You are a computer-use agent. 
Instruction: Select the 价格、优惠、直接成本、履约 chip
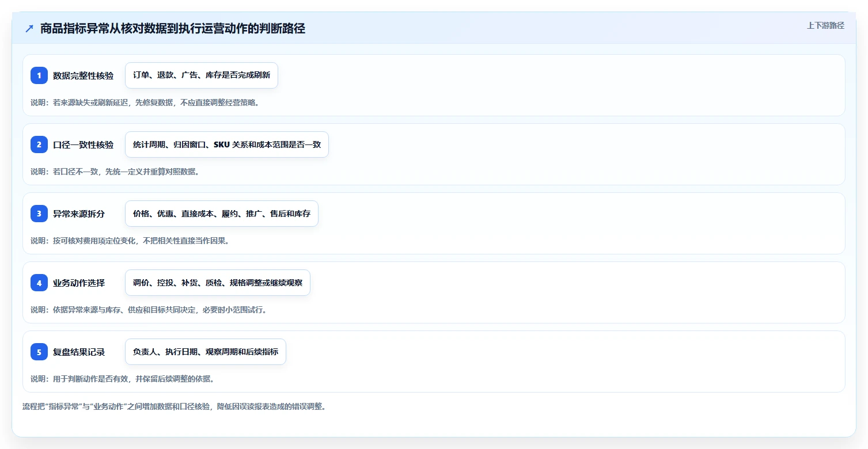pyautogui.click(x=222, y=214)
